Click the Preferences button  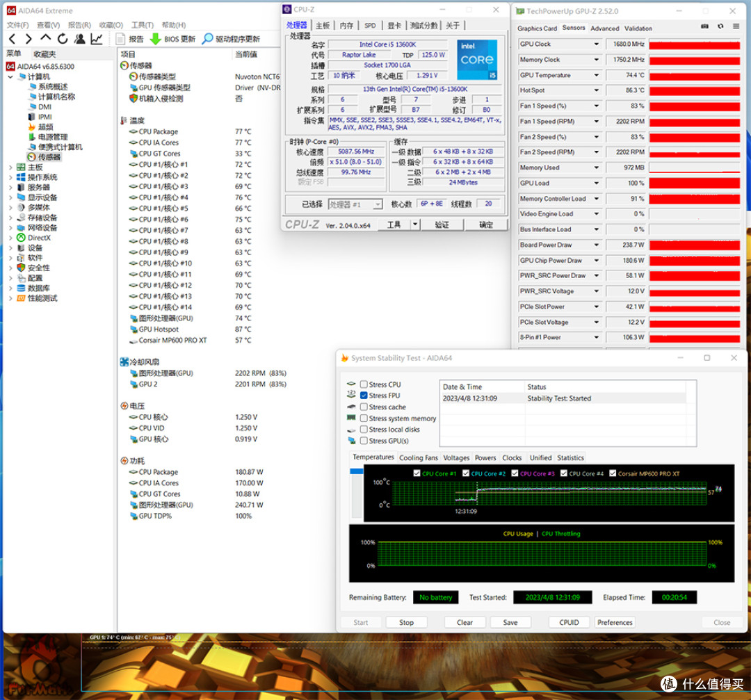pyautogui.click(x=615, y=622)
